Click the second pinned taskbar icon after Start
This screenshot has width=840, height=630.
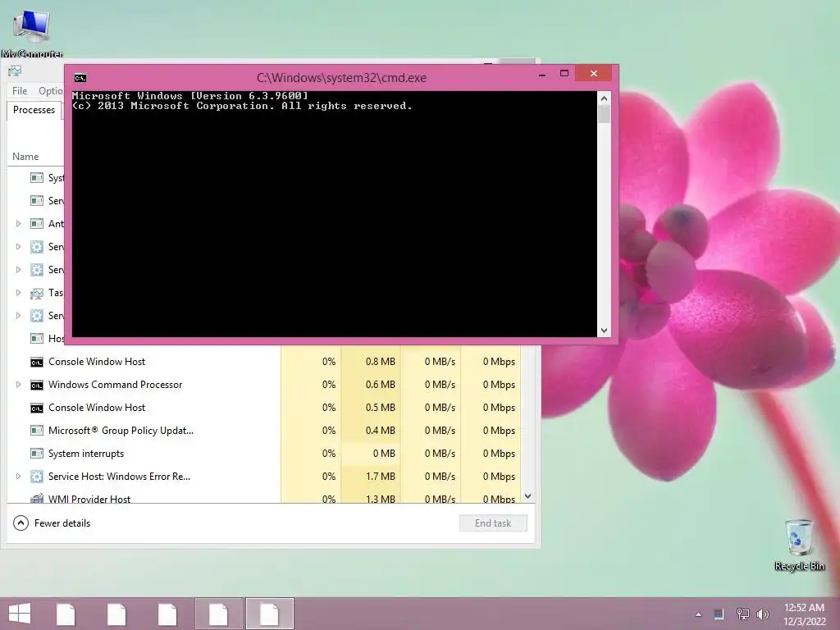point(116,614)
